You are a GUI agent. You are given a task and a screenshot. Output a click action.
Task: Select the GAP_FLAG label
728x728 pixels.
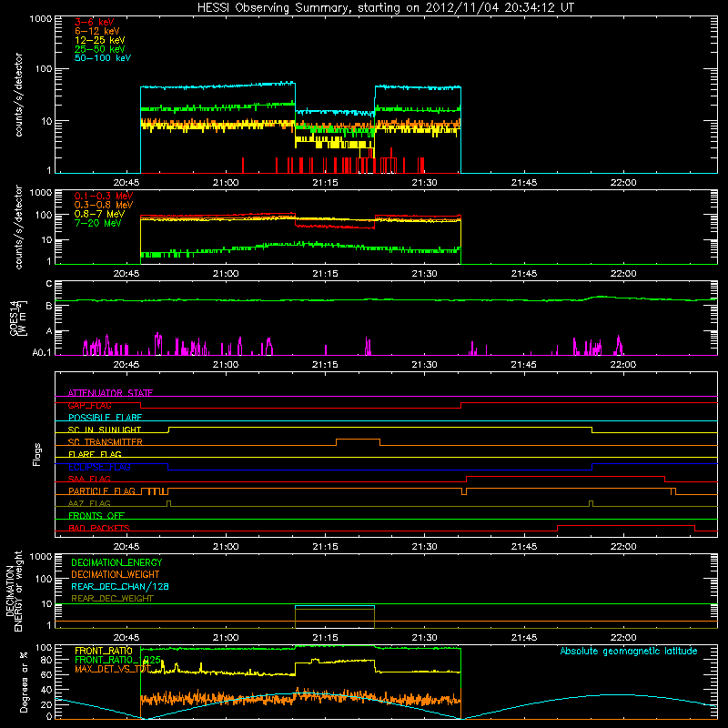tap(90, 405)
